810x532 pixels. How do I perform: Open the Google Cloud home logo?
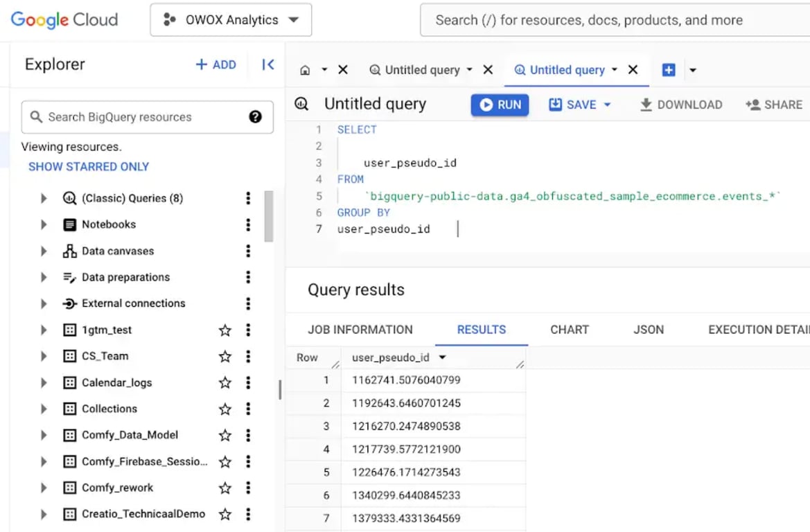point(64,19)
